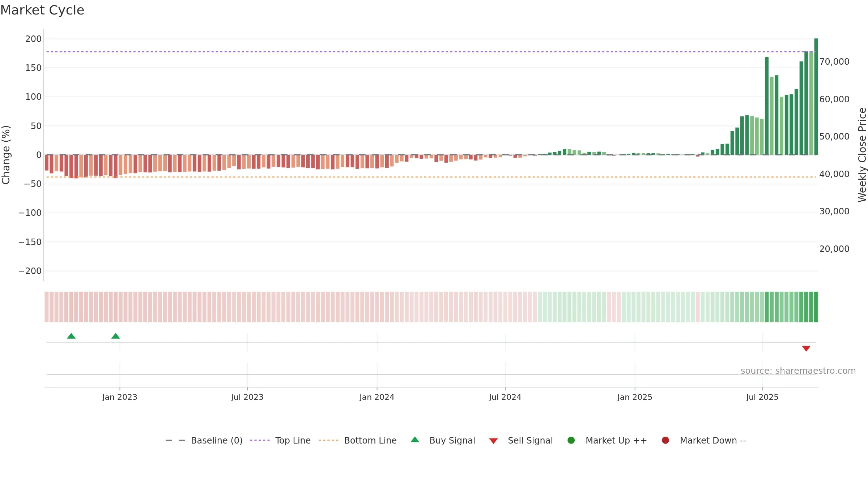The height and width of the screenshot is (488, 868).
Task: Toggle the Bottom Line legend entry
Action: point(358,440)
